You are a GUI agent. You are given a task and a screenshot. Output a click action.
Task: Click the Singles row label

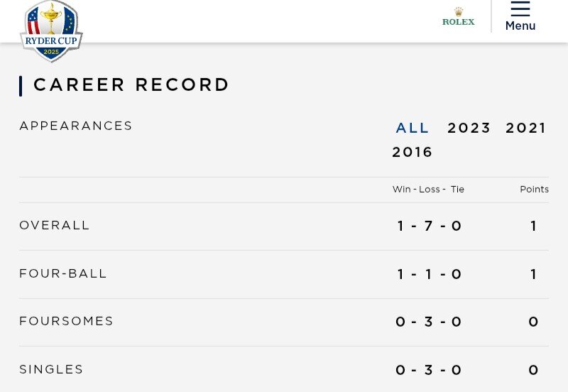point(51,369)
